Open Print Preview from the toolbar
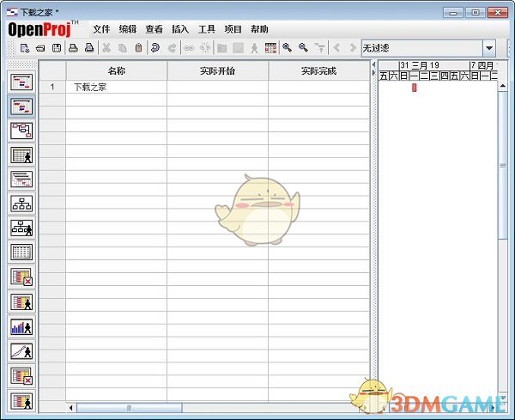Screen dimensions: 515x420 point(89,48)
